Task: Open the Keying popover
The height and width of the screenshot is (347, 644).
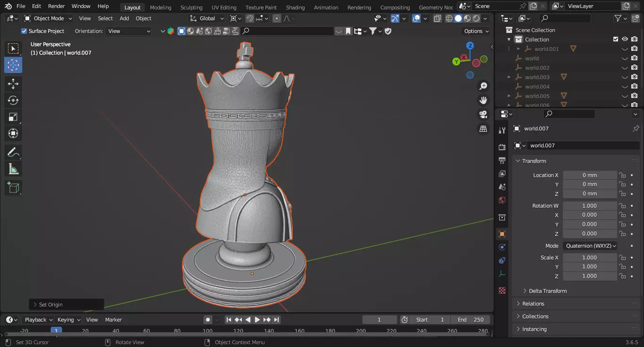Action: click(69, 320)
